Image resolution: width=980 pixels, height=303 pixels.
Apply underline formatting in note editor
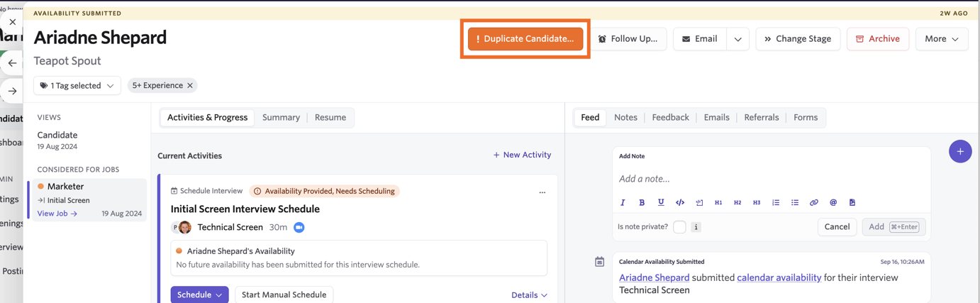pyautogui.click(x=661, y=202)
